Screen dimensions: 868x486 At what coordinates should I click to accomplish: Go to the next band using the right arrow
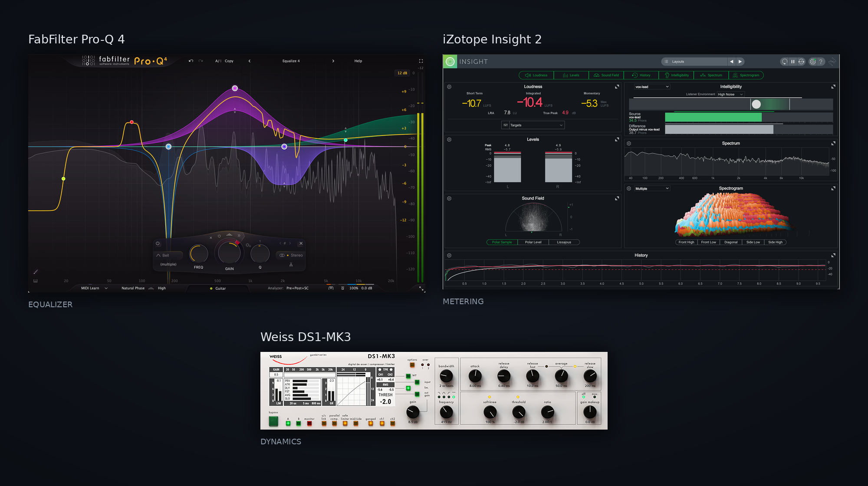[290, 243]
